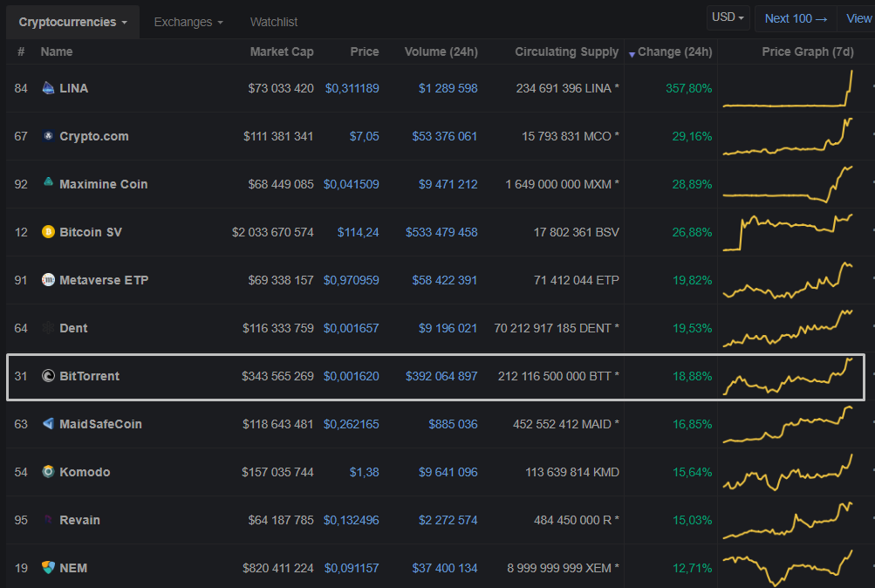
Task: Open the Bitcoin SV 7d price graph
Action: [x=789, y=232]
